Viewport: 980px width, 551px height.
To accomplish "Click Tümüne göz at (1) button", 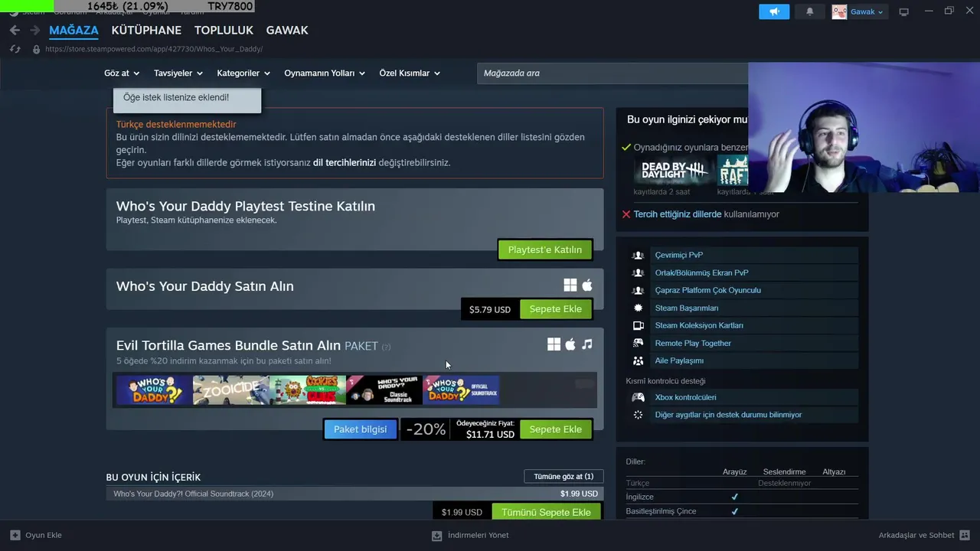I will tap(563, 476).
